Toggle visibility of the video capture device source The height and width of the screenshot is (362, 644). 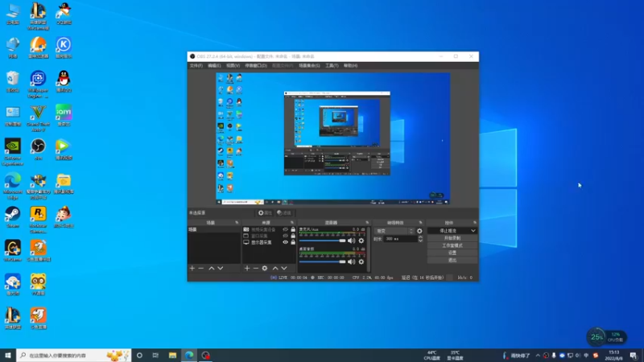pyautogui.click(x=286, y=229)
